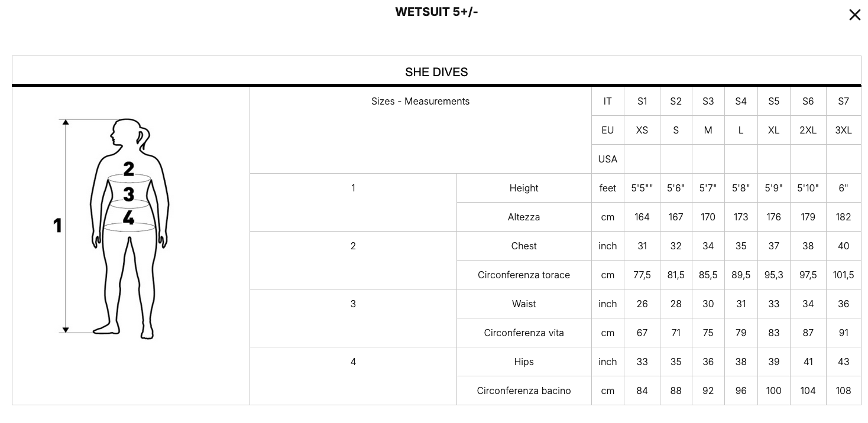Click the USA row label
The image size is (868, 423).
coord(608,159)
